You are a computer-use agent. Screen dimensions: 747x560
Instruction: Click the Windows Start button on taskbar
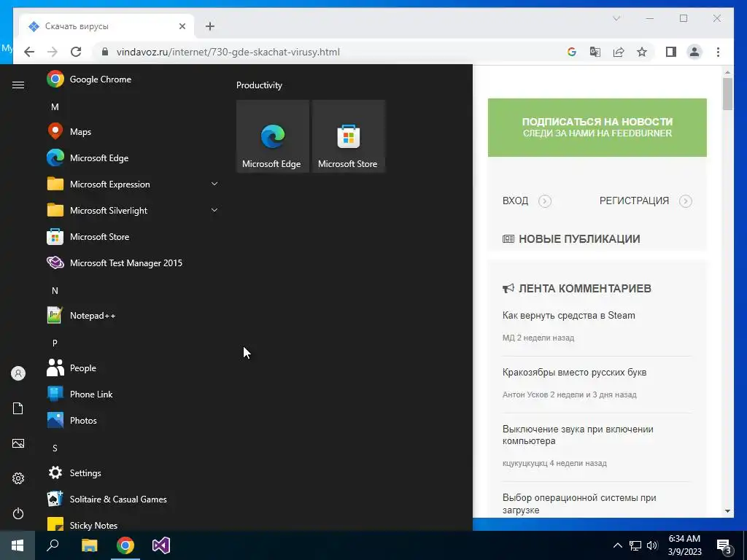click(18, 545)
